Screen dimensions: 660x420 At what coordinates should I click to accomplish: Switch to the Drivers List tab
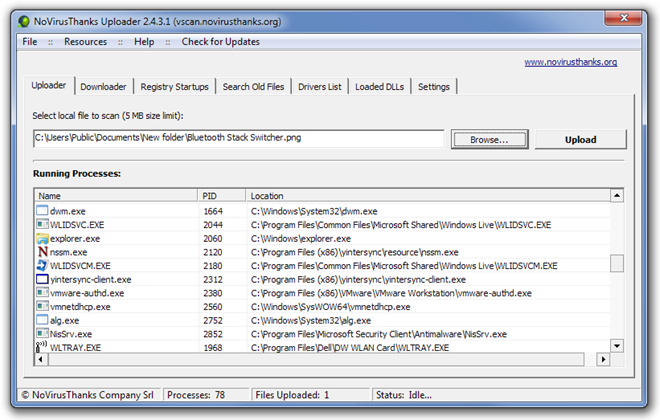coord(319,87)
